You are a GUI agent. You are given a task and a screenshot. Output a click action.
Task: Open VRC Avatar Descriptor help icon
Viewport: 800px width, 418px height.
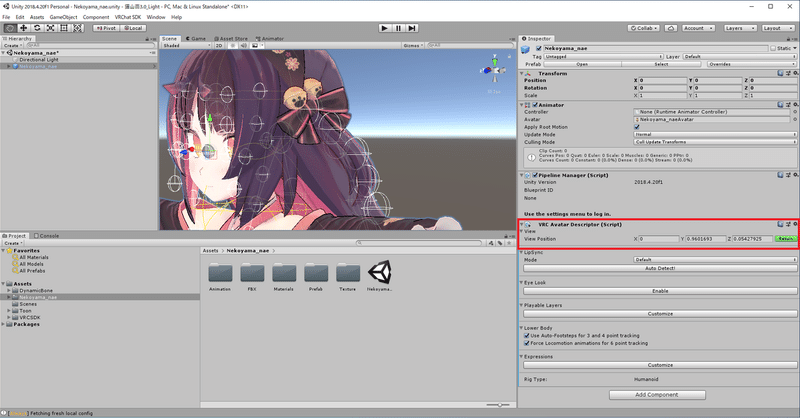(780, 224)
